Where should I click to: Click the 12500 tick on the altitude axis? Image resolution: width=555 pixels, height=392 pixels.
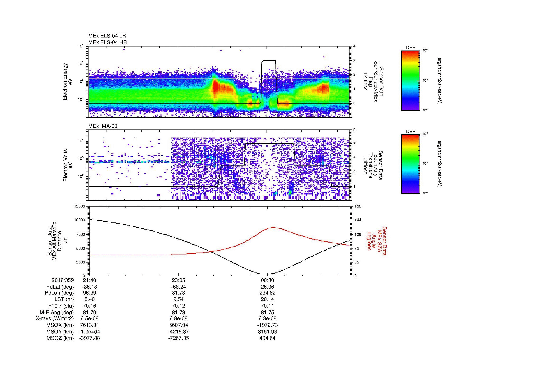(80, 206)
